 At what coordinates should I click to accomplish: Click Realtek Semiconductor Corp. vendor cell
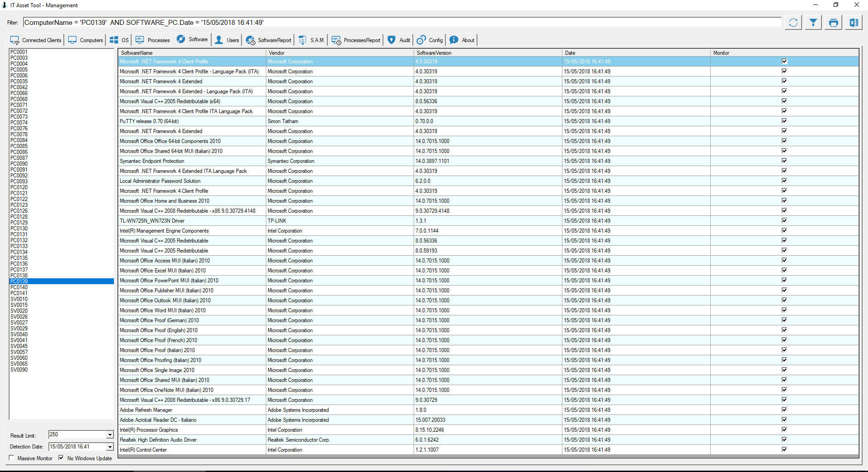[340, 440]
